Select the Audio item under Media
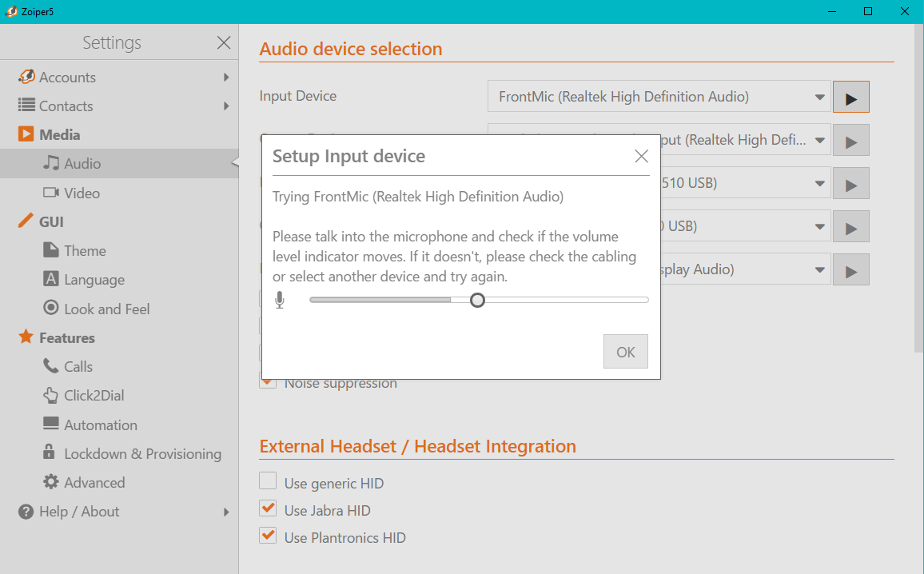Screen dimensions: 924x574 pyautogui.click(x=82, y=164)
